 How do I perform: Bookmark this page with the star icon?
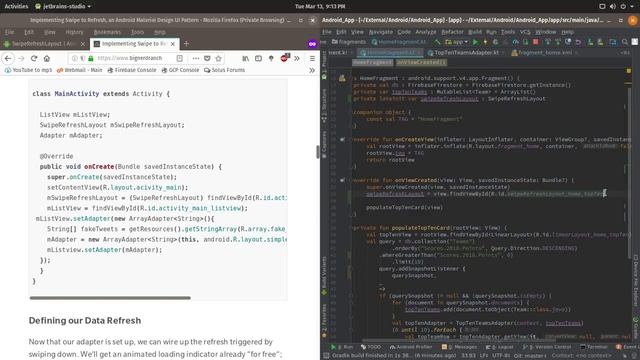(x=218, y=58)
